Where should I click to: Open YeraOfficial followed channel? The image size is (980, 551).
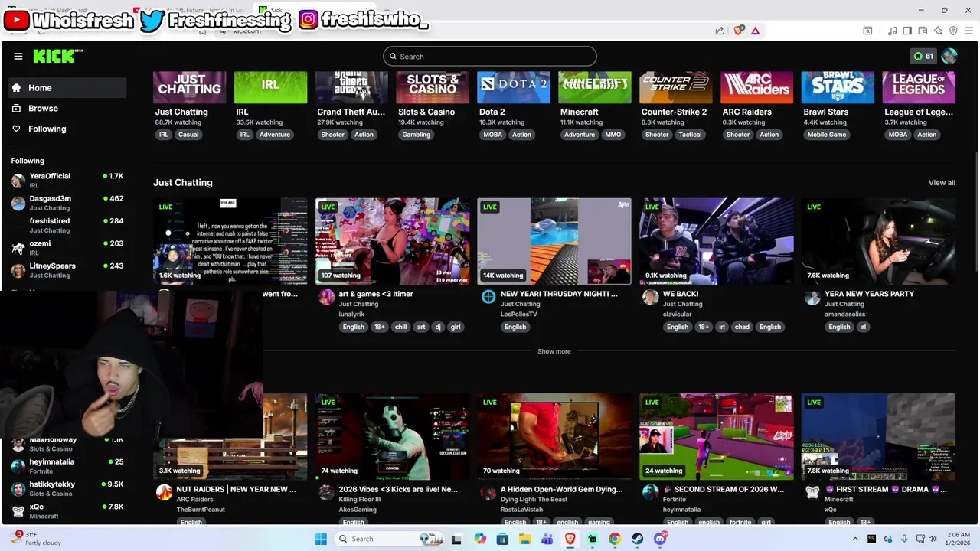[x=67, y=180]
